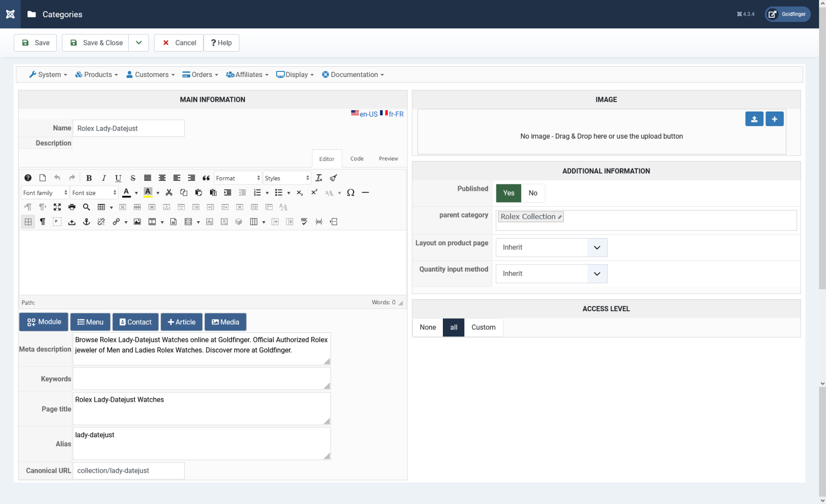Insert an anchor in the editor

[x=86, y=222]
